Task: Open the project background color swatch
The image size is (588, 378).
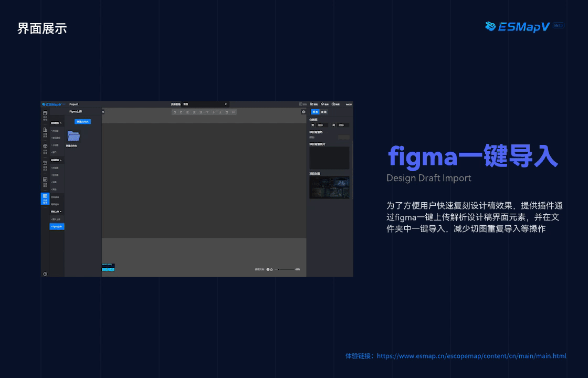Action: pyautogui.click(x=343, y=137)
